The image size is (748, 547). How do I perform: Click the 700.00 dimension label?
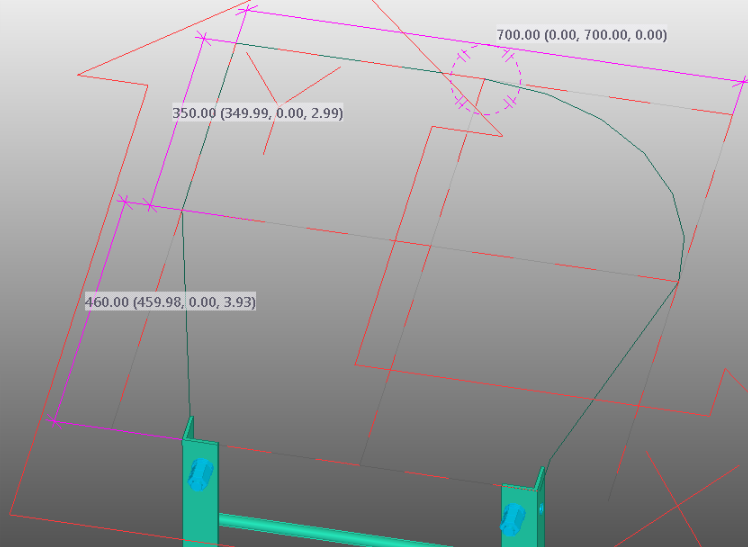click(x=581, y=35)
